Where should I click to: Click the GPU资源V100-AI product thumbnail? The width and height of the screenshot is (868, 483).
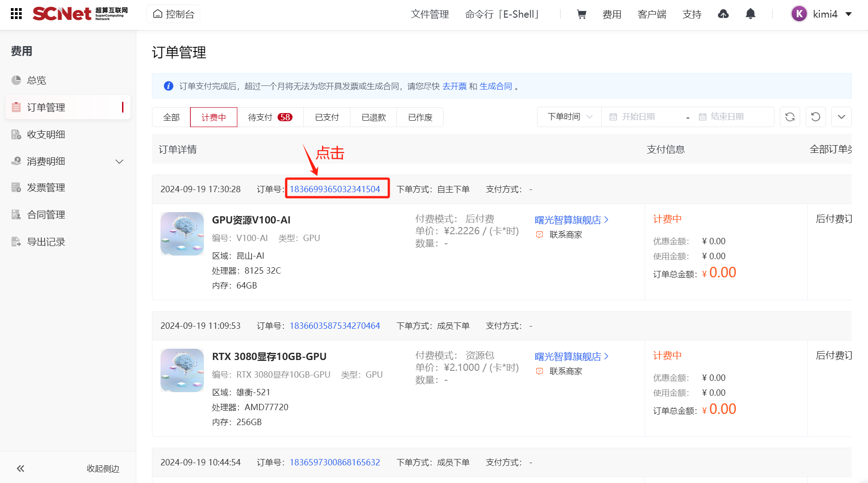pyautogui.click(x=182, y=234)
